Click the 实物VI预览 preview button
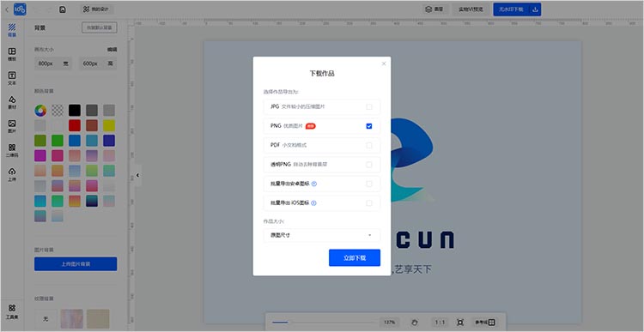Screen dimensions: 644x332 pyautogui.click(x=471, y=9)
